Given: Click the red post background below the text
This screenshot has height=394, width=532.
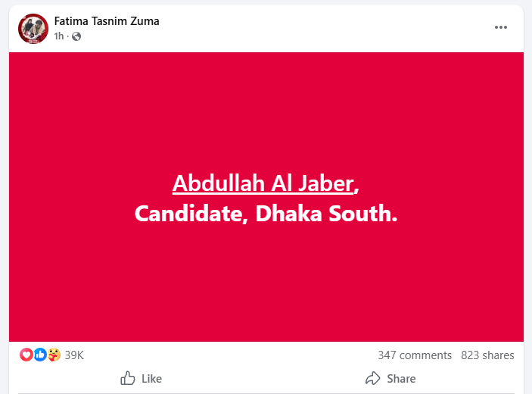Looking at the screenshot, I should click(266, 288).
